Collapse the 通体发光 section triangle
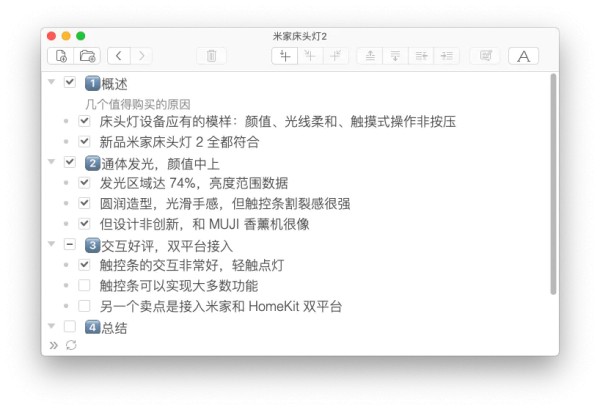Screen dimensions: 600x410 tap(51, 162)
